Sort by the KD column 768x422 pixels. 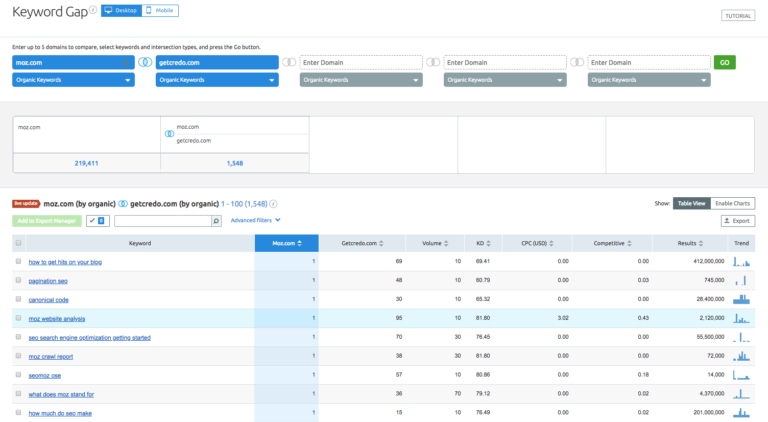click(483, 243)
